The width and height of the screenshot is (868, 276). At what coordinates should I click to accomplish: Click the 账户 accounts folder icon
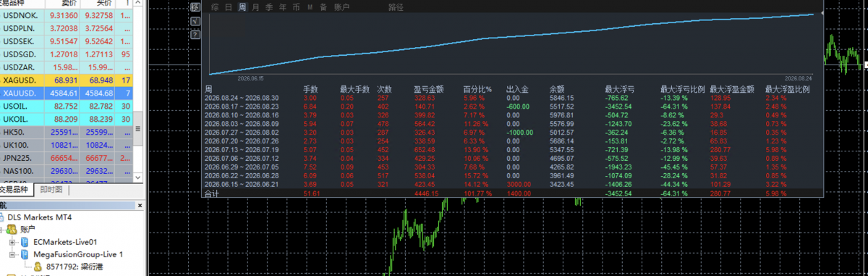click(x=12, y=229)
